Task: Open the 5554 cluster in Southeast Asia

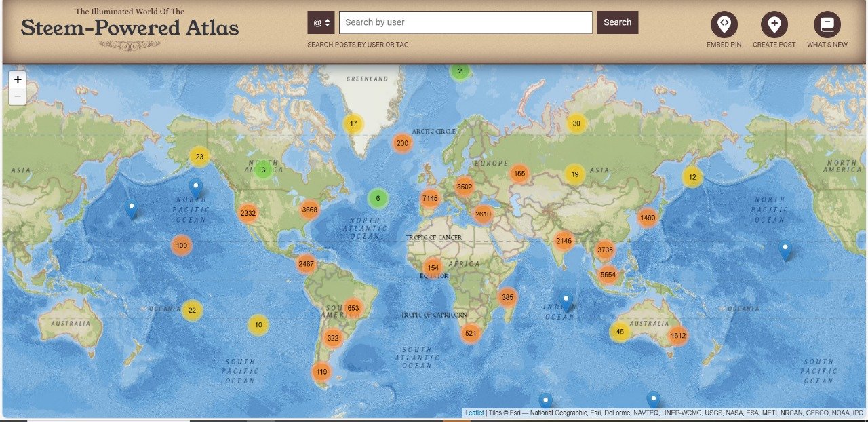Action: (608, 275)
